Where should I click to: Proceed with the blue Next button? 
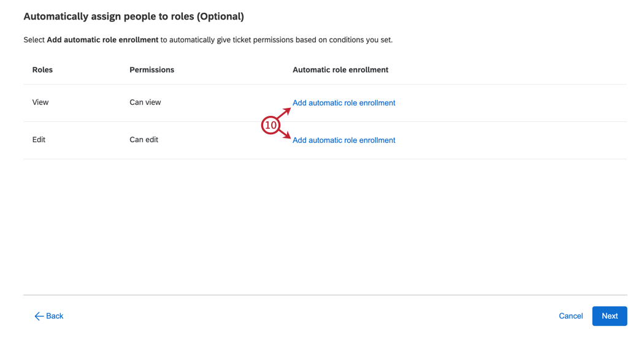pyautogui.click(x=609, y=316)
